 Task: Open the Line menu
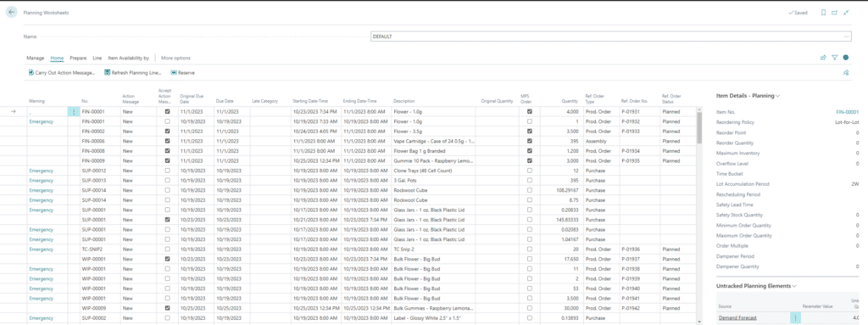pos(97,58)
